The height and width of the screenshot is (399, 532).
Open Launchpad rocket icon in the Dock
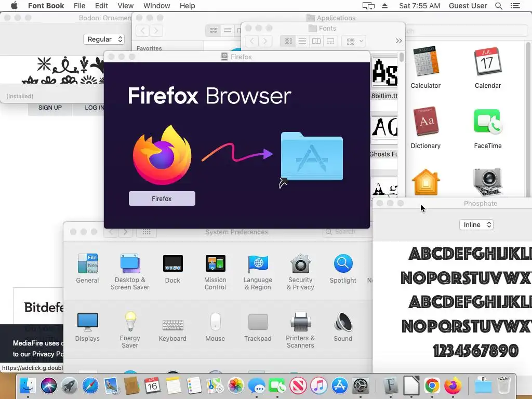69,386
